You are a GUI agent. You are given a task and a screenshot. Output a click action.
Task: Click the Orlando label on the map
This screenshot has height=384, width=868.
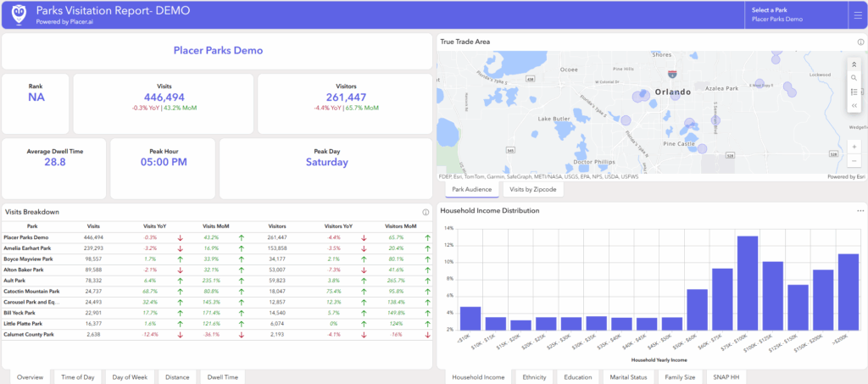672,92
